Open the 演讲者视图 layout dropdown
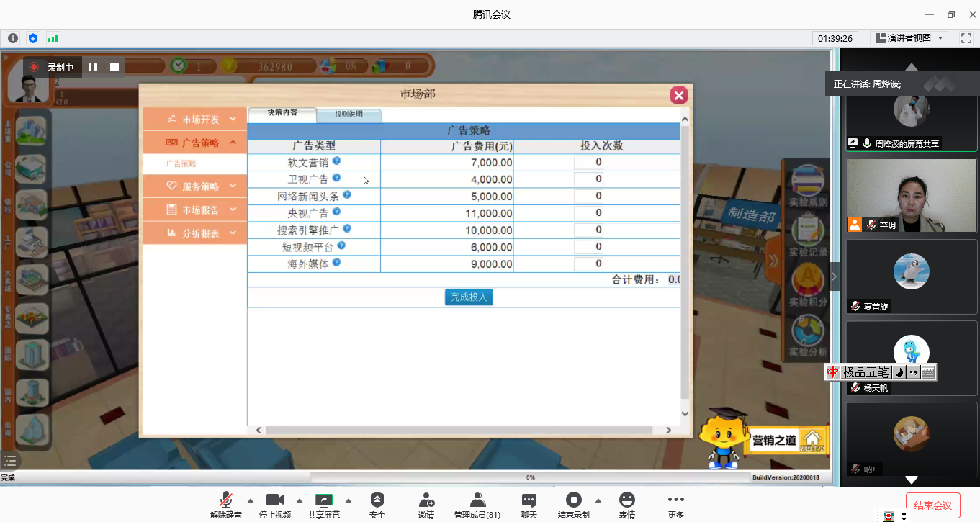 [x=909, y=38]
